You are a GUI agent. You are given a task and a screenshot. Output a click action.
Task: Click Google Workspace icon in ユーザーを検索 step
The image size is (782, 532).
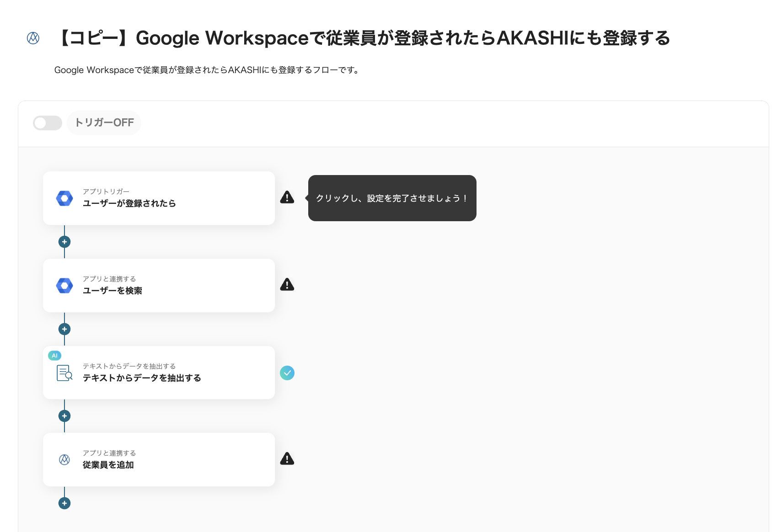click(64, 286)
